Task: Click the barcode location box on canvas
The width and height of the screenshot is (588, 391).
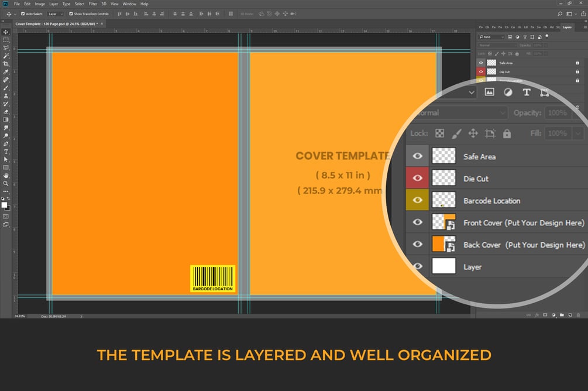Action: pos(212,279)
